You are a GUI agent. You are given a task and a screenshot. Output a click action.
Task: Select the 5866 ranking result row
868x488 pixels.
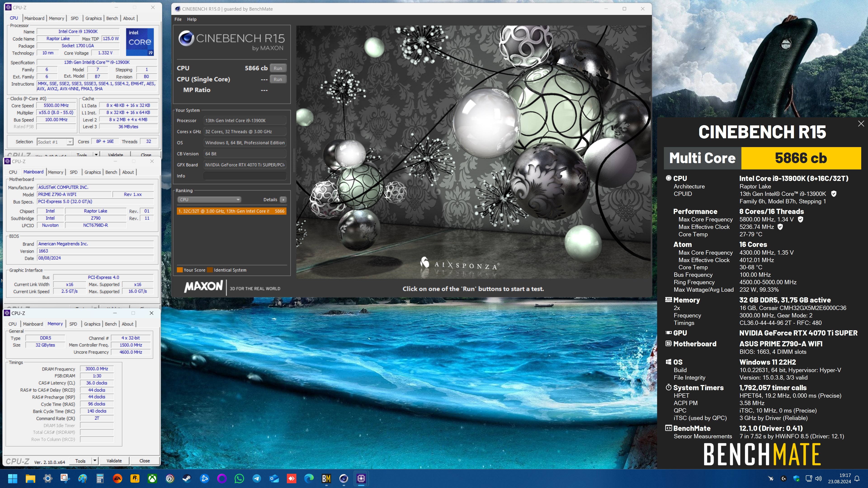[231, 211]
